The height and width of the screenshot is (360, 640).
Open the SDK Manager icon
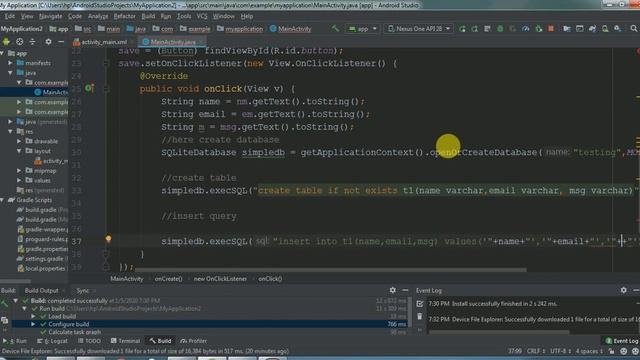pos(618,29)
